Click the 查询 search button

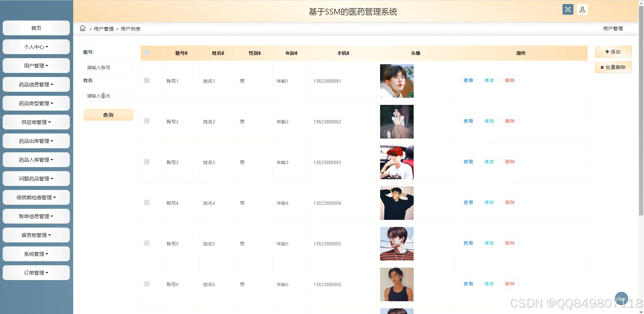[108, 115]
